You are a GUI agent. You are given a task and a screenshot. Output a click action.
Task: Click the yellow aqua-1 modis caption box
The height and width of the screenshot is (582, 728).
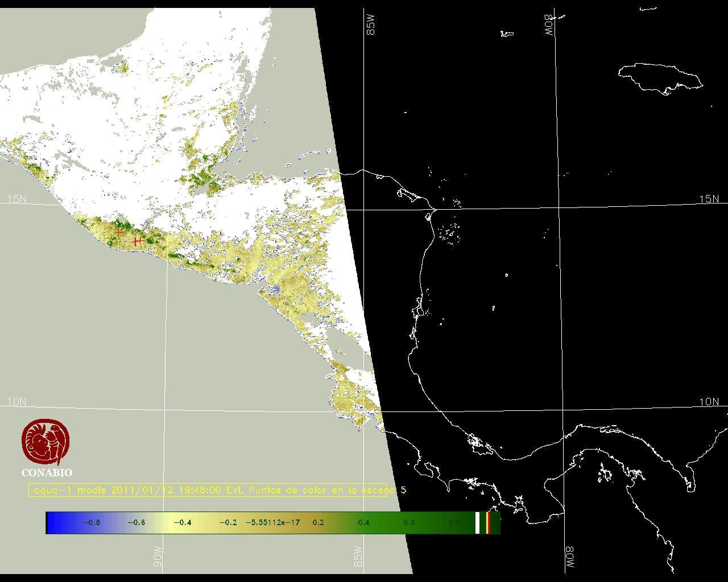(208, 490)
